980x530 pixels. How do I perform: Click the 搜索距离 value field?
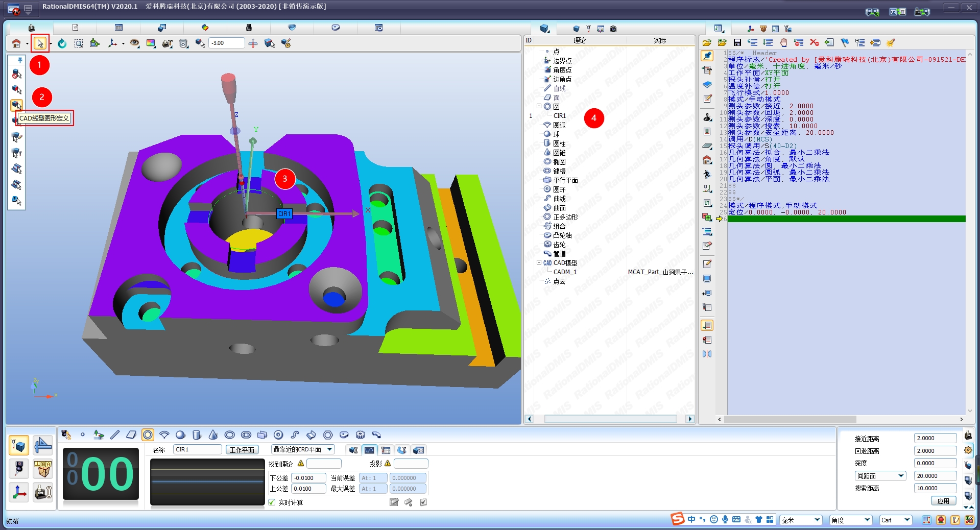pos(935,488)
